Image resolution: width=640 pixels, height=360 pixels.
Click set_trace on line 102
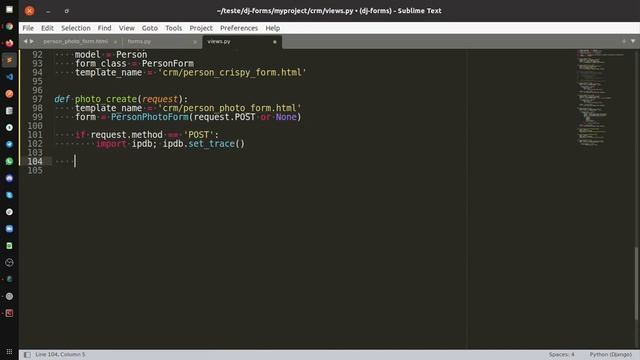(x=211, y=144)
